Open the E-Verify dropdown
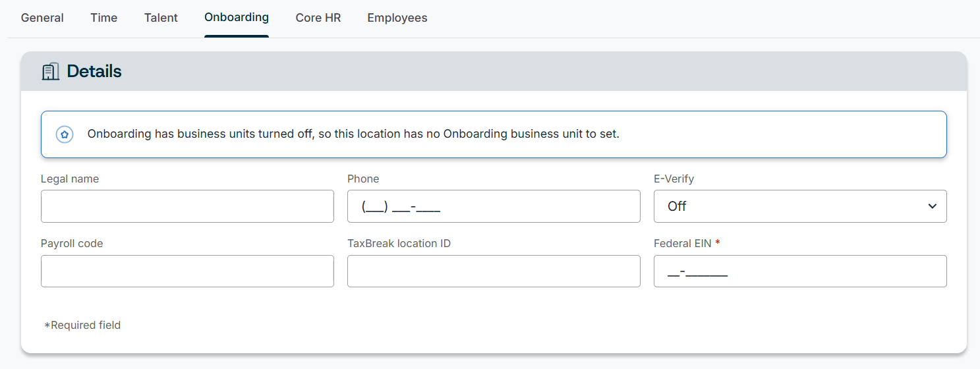The height and width of the screenshot is (369, 980). click(x=800, y=206)
